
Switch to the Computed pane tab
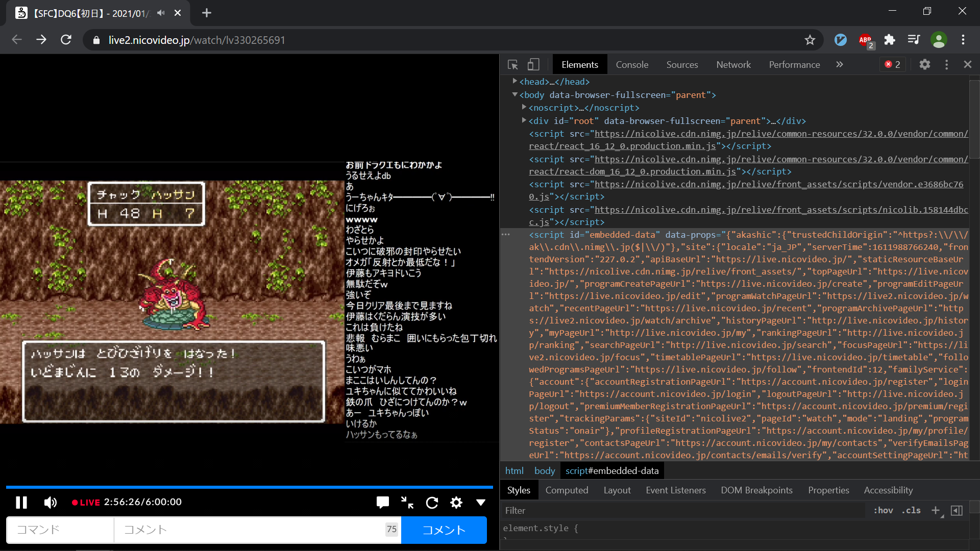coord(567,490)
